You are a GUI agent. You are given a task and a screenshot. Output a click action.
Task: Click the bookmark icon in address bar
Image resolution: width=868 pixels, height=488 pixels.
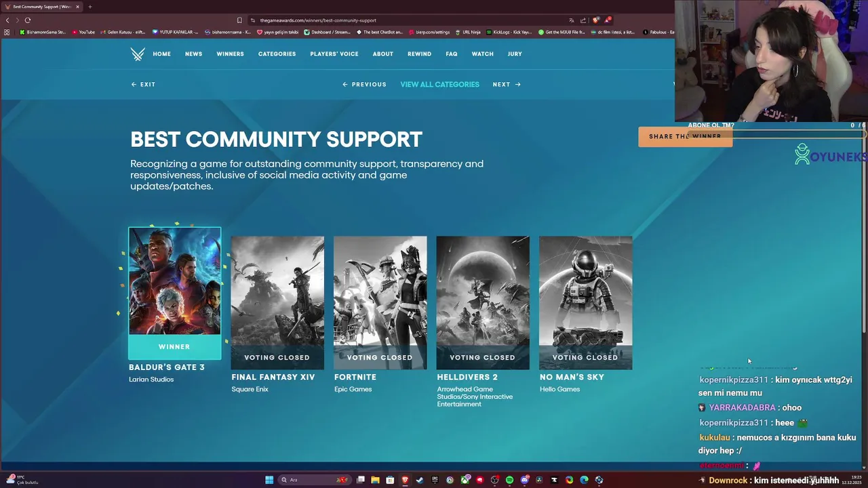click(239, 20)
